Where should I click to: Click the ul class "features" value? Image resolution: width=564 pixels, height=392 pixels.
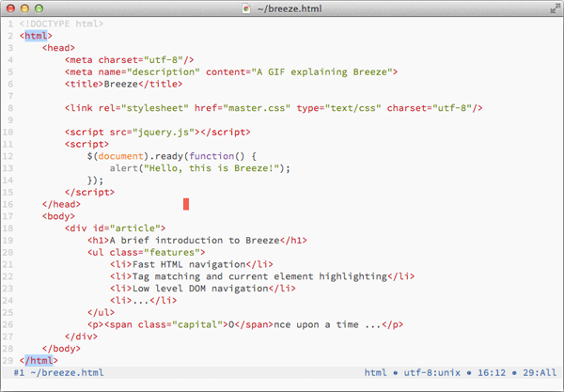coord(172,253)
